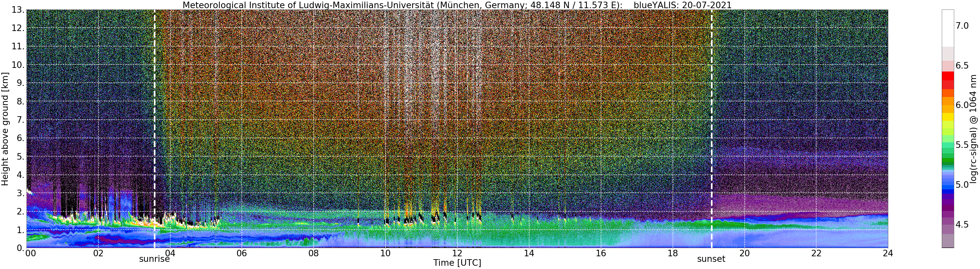Click the '10' time tick label
Viewport: 980px width, 269px height.
point(385,253)
